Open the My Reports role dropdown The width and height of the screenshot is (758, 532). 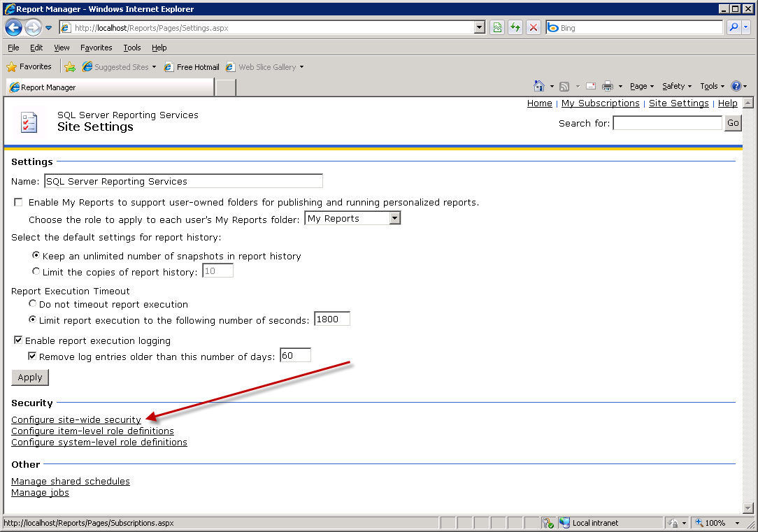click(396, 218)
